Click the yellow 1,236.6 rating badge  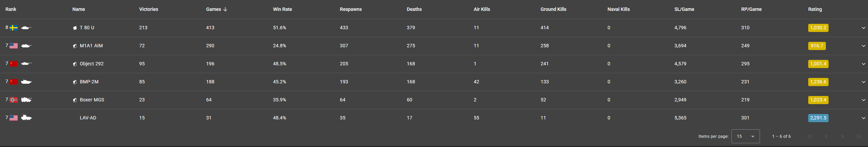818,82
